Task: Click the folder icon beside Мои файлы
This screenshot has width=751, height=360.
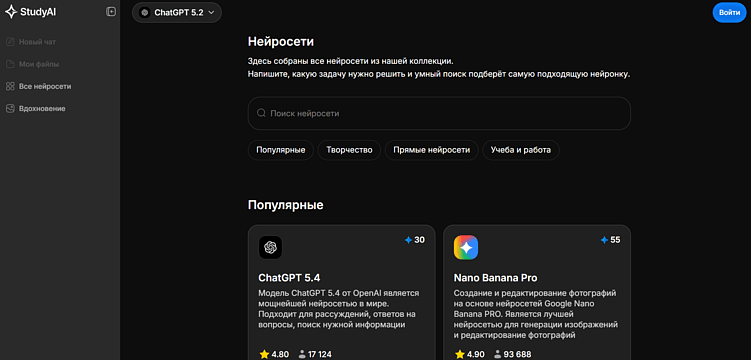Action: point(10,64)
